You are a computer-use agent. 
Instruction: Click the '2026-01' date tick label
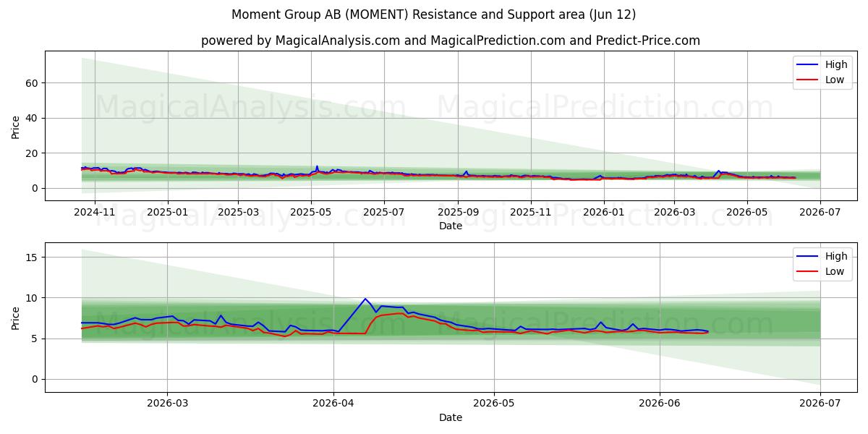point(603,213)
